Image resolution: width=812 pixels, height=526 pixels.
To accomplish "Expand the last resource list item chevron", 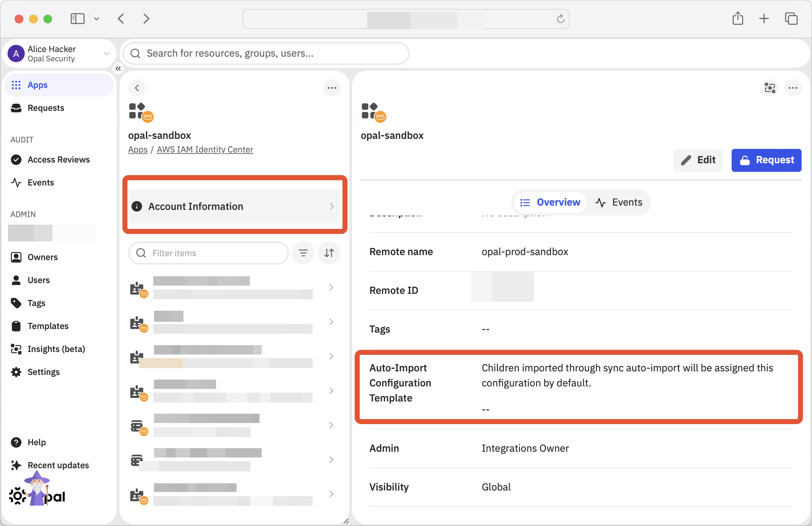I will pos(331,494).
